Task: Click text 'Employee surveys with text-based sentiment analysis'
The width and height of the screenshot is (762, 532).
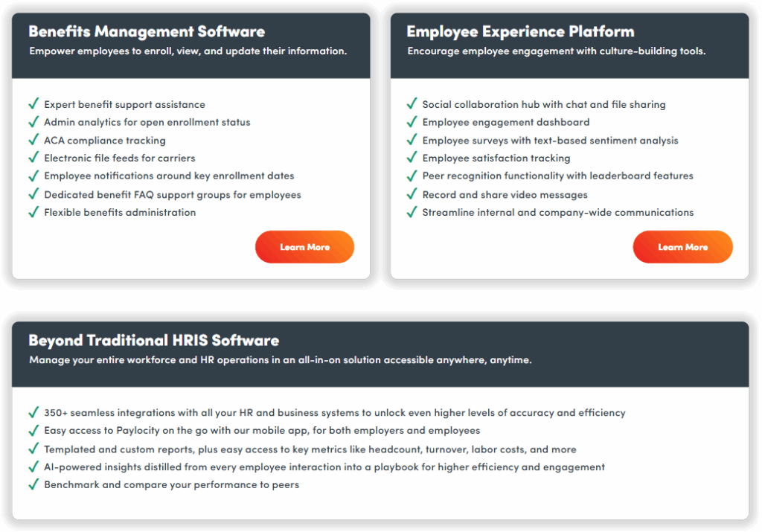Action: point(550,141)
